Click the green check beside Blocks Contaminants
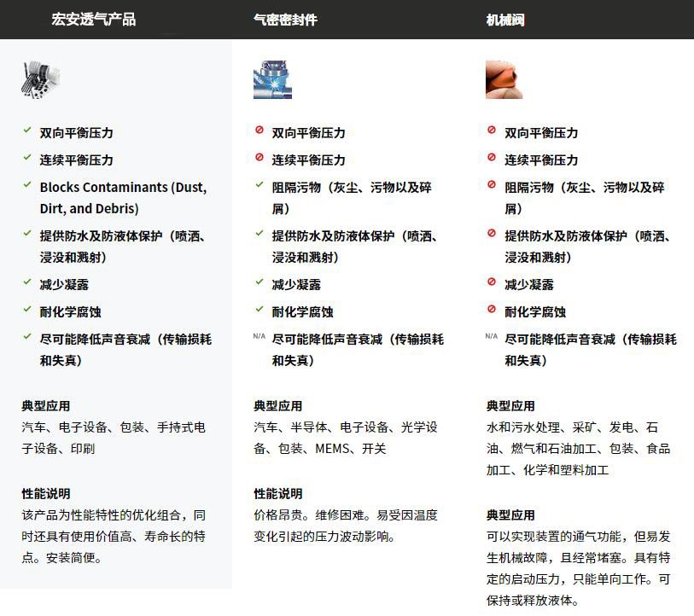Screen dimensions: 694x616 coord(27,185)
